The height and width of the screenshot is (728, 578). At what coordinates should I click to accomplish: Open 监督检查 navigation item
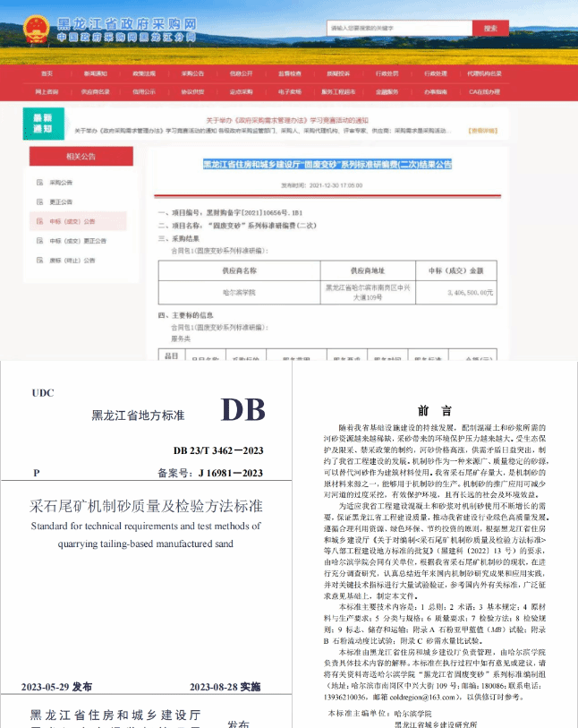289,73
